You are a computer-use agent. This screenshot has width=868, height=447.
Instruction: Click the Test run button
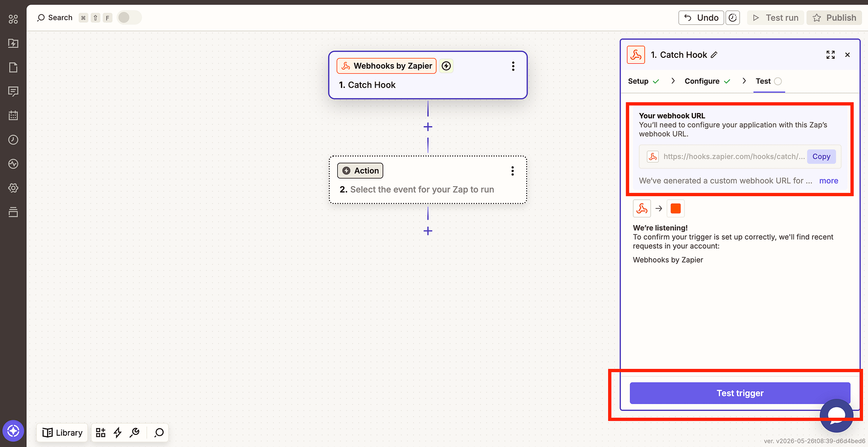click(x=776, y=18)
